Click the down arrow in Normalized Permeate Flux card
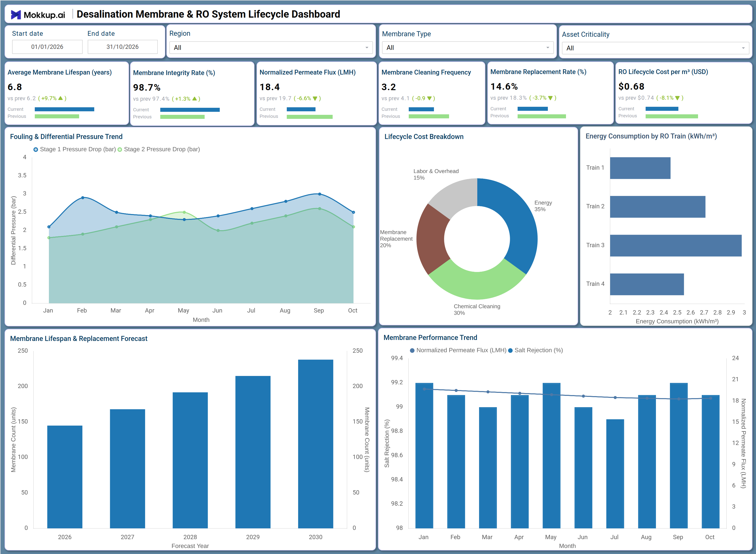 tap(315, 98)
